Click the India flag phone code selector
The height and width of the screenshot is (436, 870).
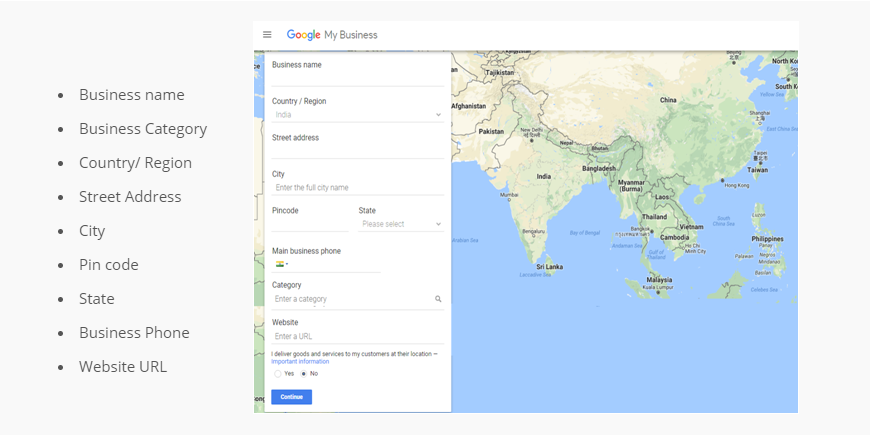tap(282, 265)
